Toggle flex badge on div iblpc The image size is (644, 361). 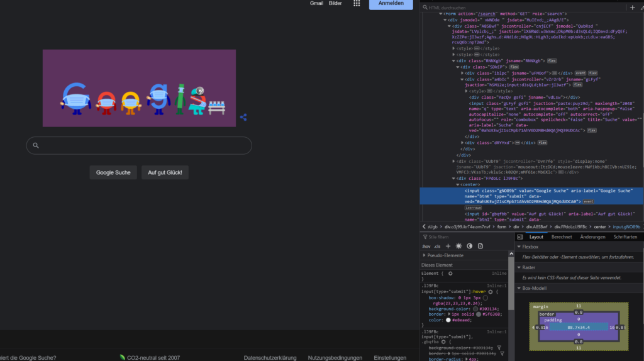tap(592, 73)
